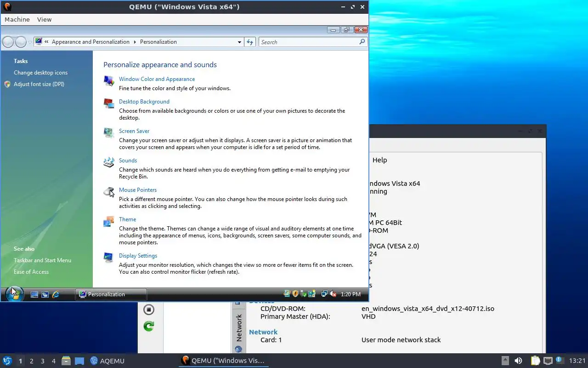Click the Vista forward navigation arrow
588x368 pixels.
tap(21, 42)
